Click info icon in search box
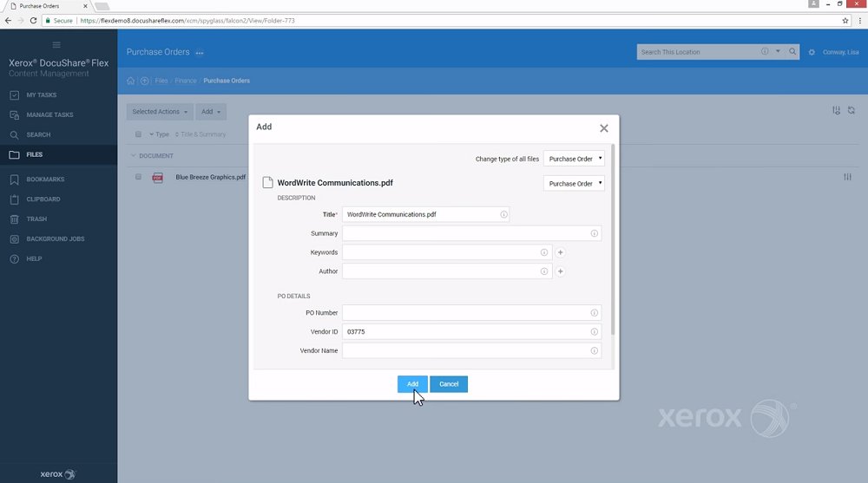This screenshot has width=868, height=483. 765,51
